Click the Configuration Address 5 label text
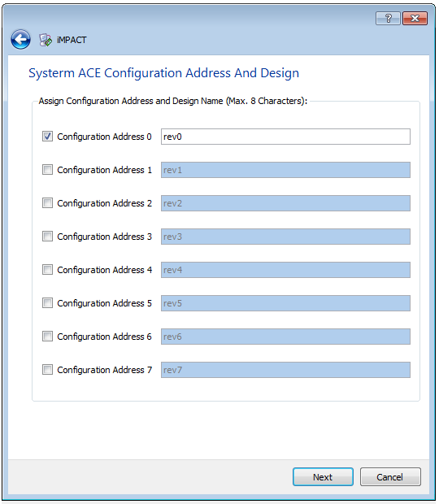This screenshot has width=439, height=504. 104,303
